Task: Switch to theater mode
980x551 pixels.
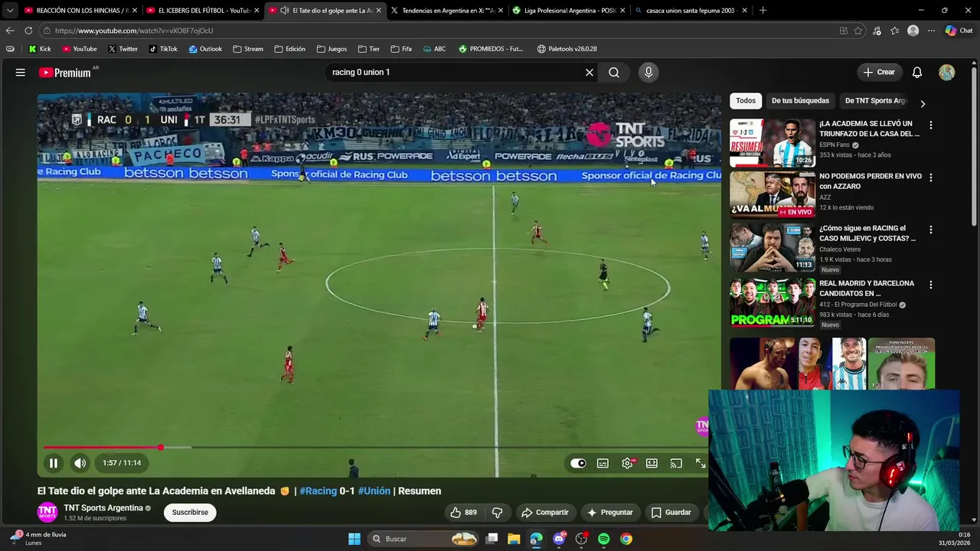Action: pyautogui.click(x=652, y=463)
